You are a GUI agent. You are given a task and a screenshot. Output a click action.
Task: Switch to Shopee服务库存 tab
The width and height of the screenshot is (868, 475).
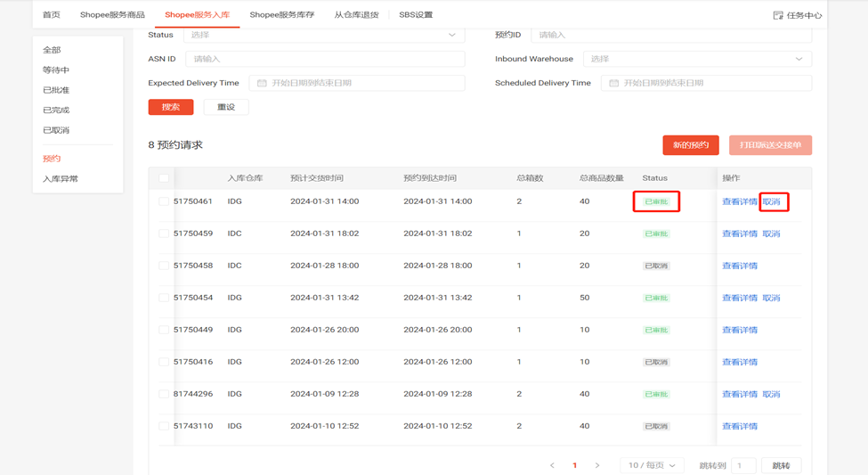[x=281, y=15]
